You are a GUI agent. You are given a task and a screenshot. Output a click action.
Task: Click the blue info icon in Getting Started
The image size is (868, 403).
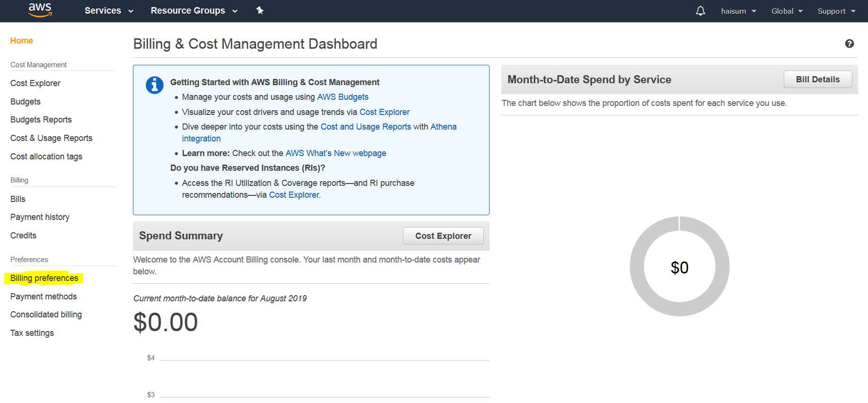point(155,85)
